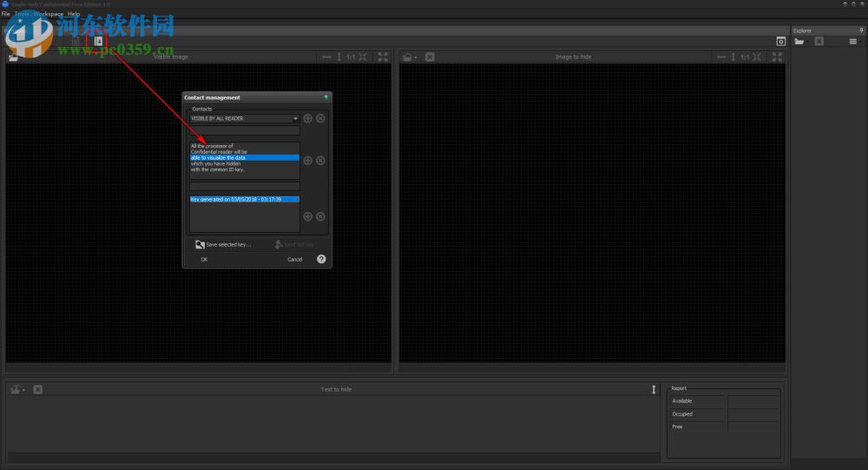Click Save selected key button
This screenshot has height=470, width=868.
[x=223, y=245]
